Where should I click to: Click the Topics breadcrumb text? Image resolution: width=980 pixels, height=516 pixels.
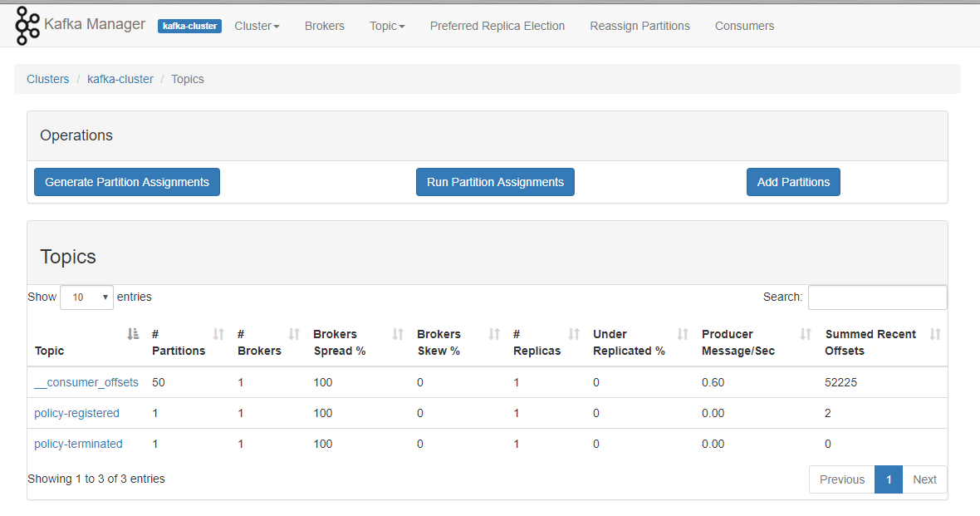(x=188, y=79)
